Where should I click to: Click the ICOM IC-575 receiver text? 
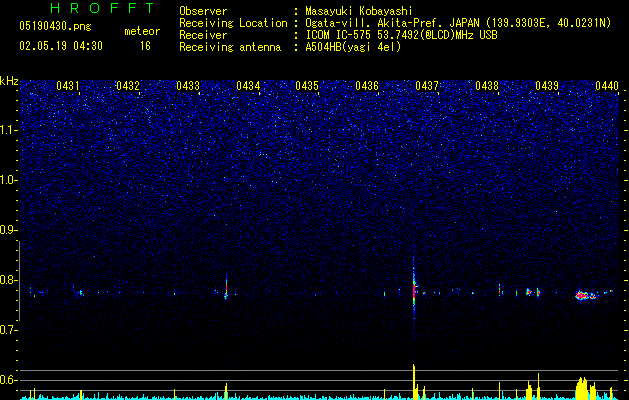(x=401, y=35)
